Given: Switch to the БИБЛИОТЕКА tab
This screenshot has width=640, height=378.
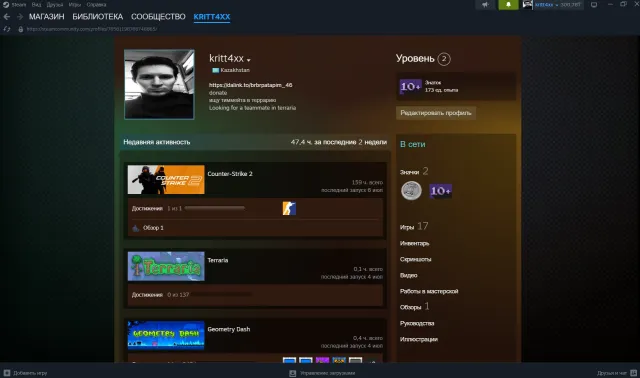Looking at the screenshot, I should click(x=98, y=17).
